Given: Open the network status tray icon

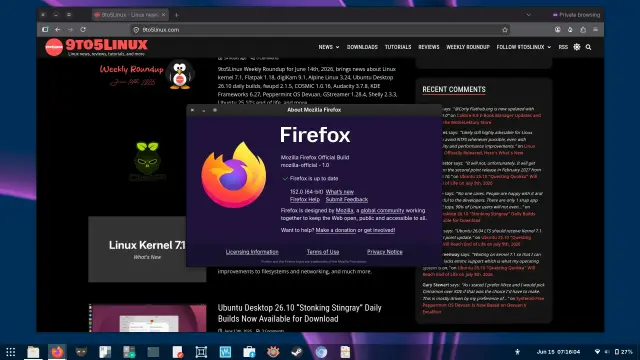Looking at the screenshot, I should pos(597,351).
